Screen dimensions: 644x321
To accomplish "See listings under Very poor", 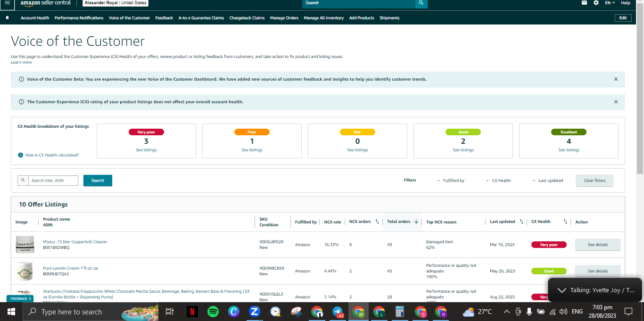I will click(146, 150).
